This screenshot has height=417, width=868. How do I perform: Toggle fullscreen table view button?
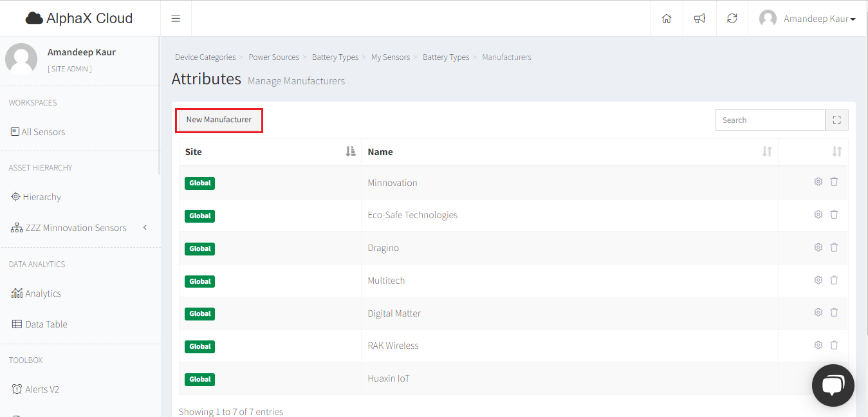point(837,120)
